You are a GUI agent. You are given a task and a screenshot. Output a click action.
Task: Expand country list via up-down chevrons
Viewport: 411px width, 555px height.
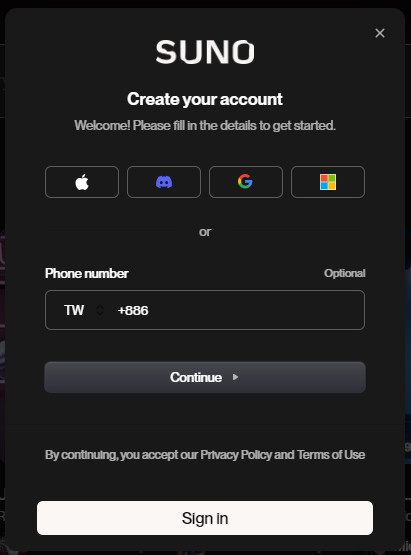(x=100, y=310)
